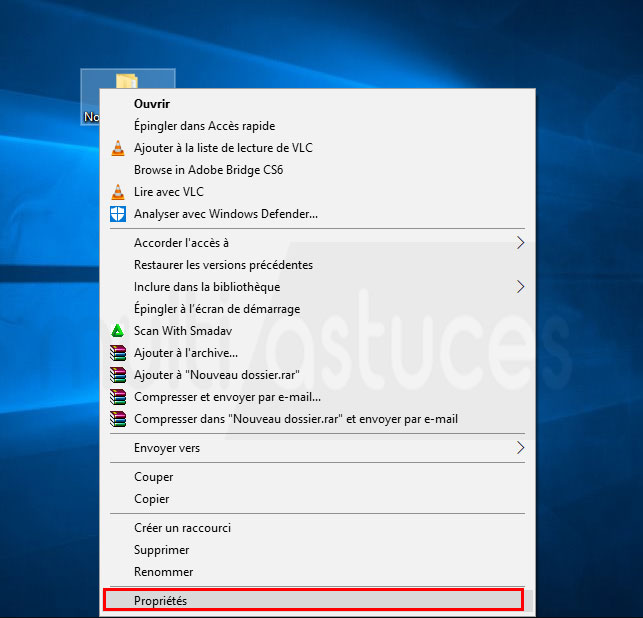Choose Supprimer to delete the folder
This screenshot has height=618, width=643.
(162, 550)
